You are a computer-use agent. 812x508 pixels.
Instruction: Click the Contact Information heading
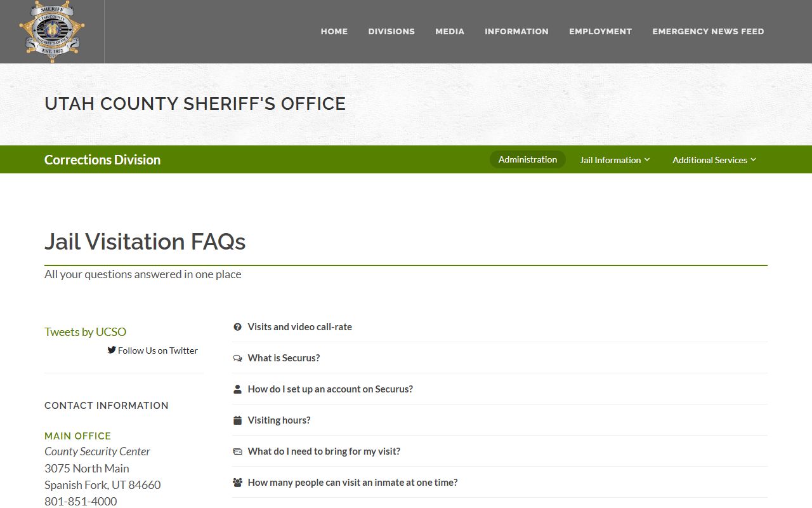[x=107, y=406]
